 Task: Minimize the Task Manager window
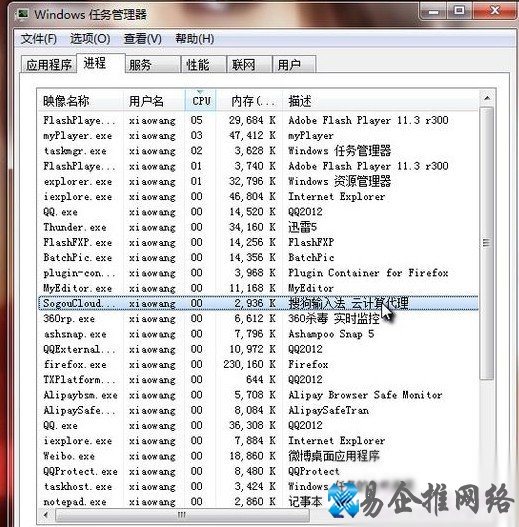(x=433, y=11)
